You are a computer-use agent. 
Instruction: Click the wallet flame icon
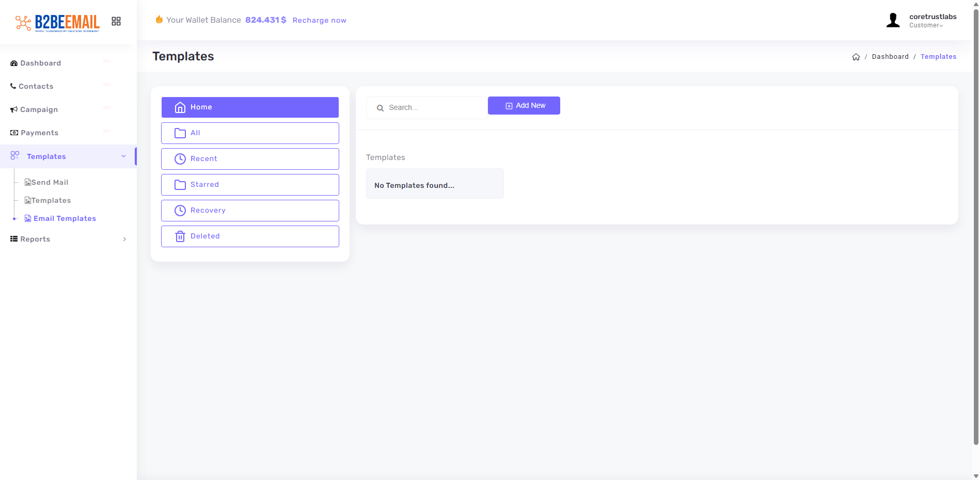click(x=159, y=20)
